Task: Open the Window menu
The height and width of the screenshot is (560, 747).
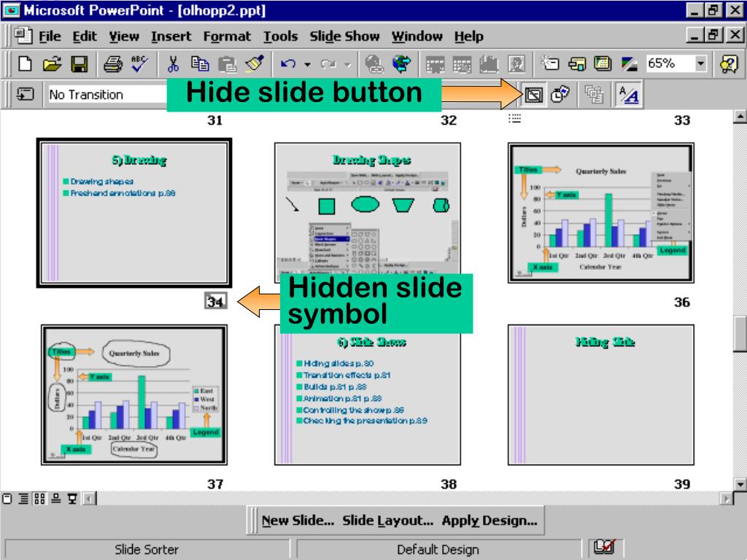Action: [x=417, y=36]
